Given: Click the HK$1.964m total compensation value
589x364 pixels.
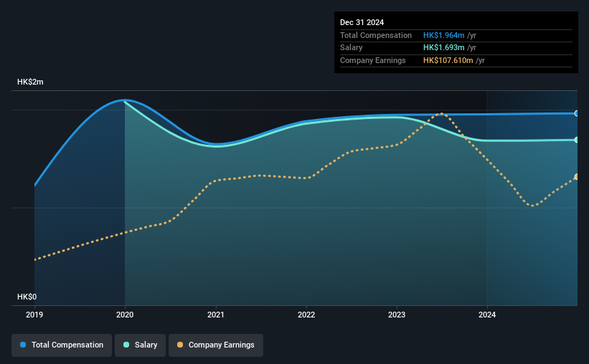Looking at the screenshot, I should point(443,35).
